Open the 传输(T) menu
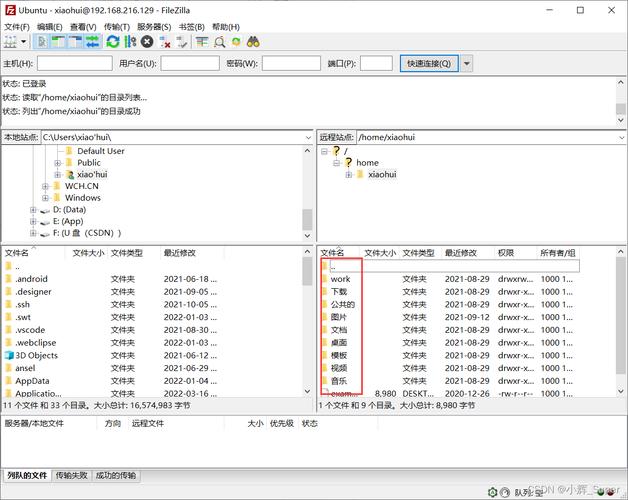 pos(117,27)
